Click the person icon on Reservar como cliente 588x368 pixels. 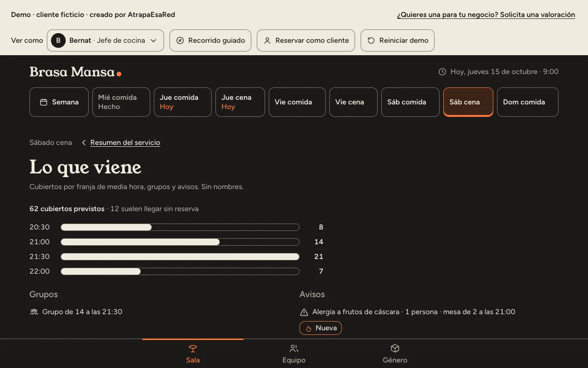point(267,40)
